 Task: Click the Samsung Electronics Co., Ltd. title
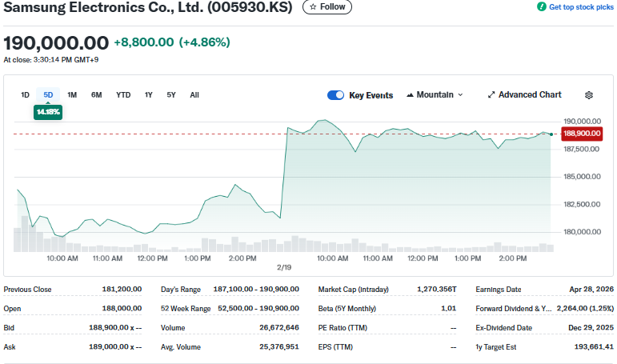point(148,6)
